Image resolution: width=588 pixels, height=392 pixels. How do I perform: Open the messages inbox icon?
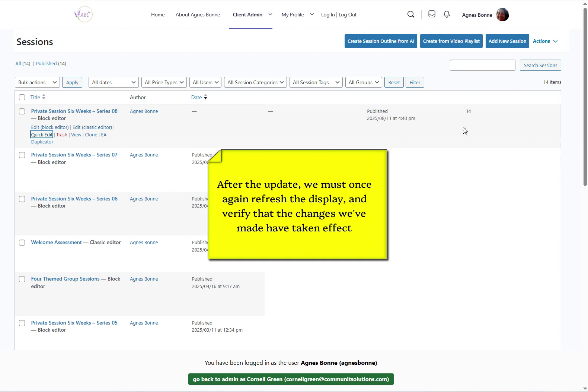point(432,14)
